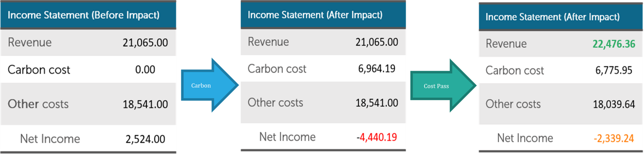Click the green revenue value 22,476.36

click(x=614, y=44)
